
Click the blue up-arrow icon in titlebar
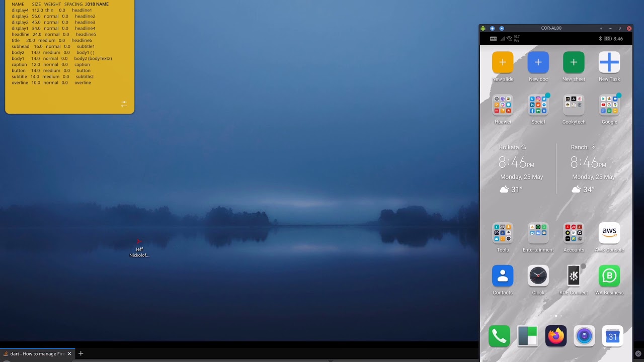pyautogui.click(x=502, y=29)
